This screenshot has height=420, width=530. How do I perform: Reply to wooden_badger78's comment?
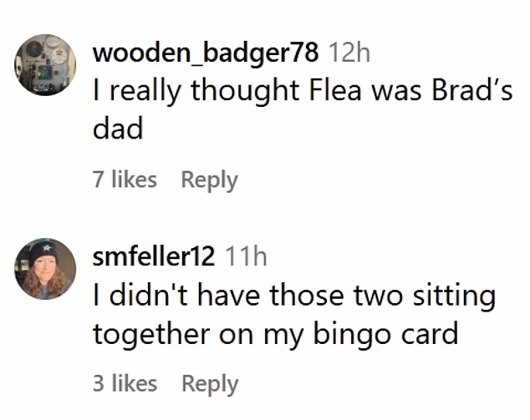210,180
